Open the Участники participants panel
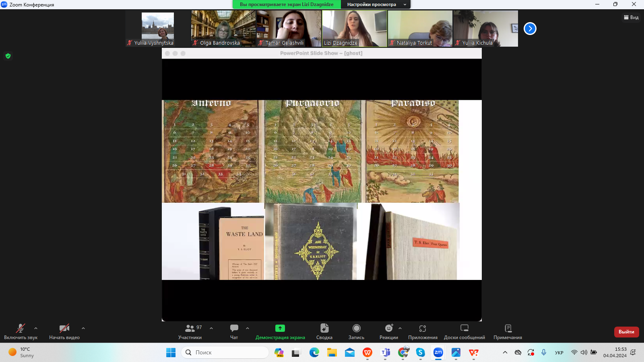644x362 pixels. click(x=190, y=331)
